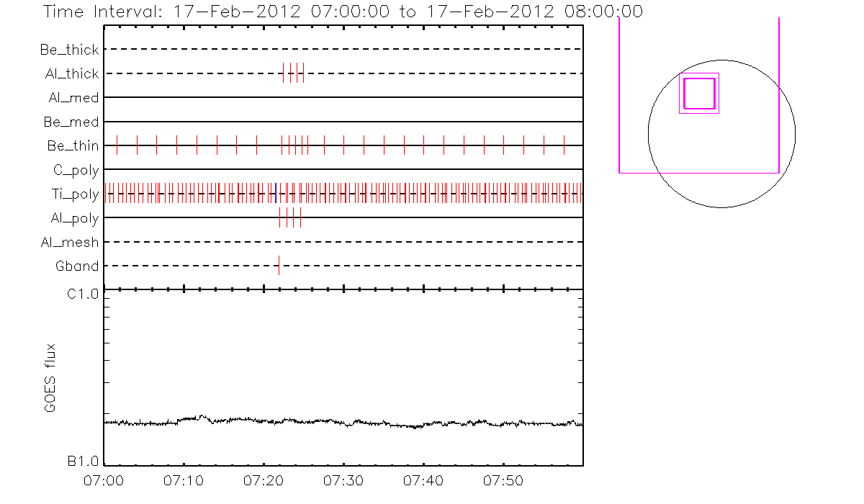Click the small magenta field-of-view square
This screenshot has width=864, height=504.
point(699,93)
